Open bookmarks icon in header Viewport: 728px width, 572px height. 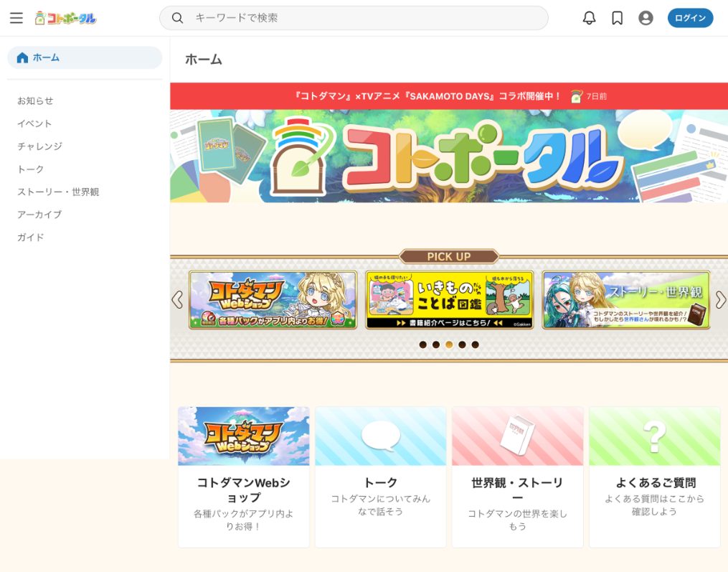click(617, 18)
